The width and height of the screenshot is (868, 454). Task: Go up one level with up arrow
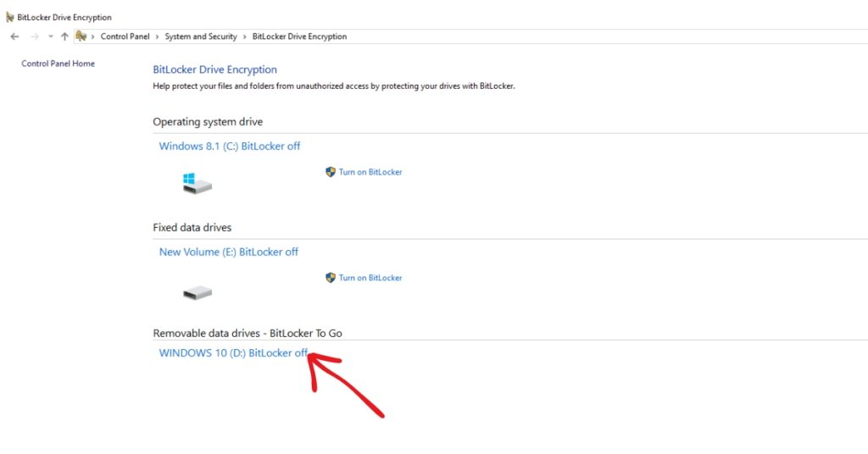coord(64,36)
